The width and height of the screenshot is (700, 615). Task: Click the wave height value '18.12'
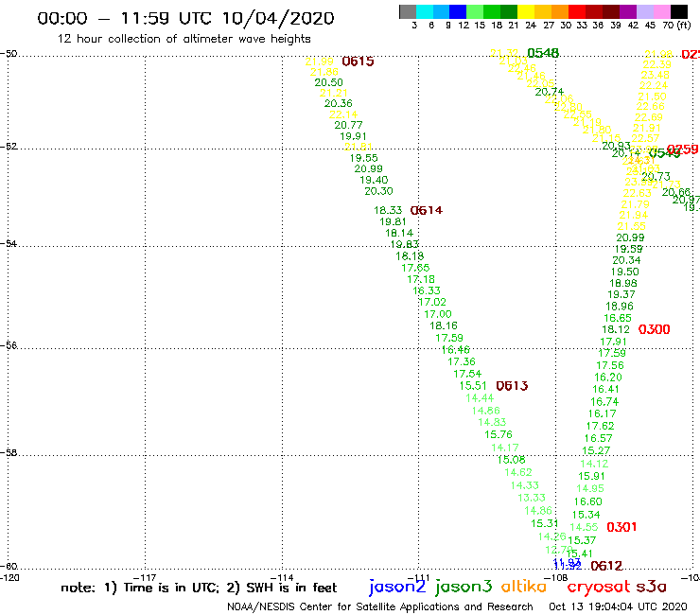616,329
